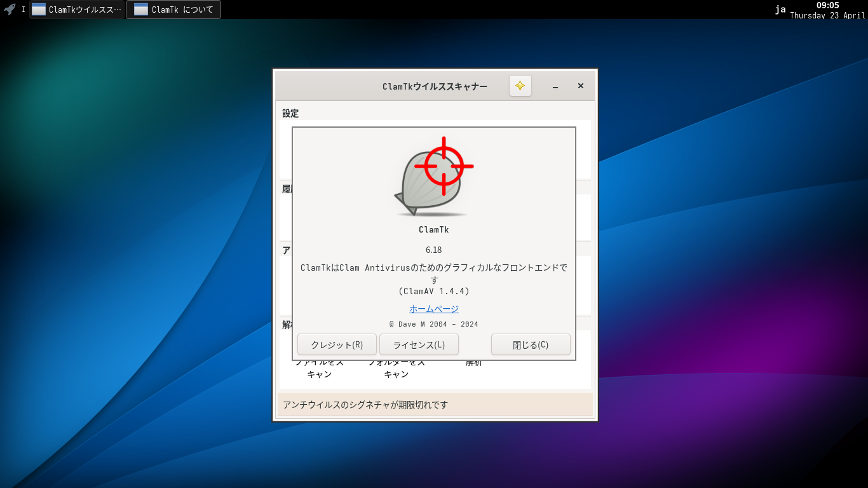This screenshot has height=488, width=868.
Task: Activate the 'ClamTk について' taskbar window button
Action: [173, 10]
